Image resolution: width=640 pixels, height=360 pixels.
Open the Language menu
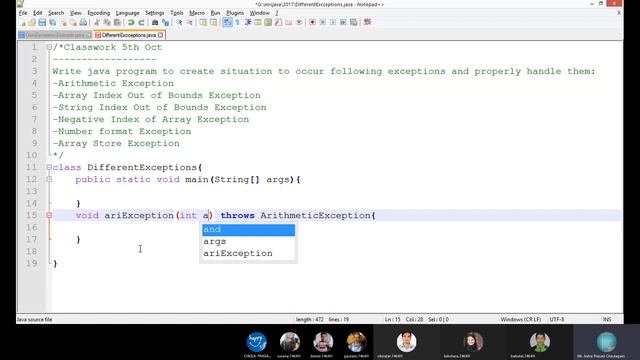tap(127, 13)
